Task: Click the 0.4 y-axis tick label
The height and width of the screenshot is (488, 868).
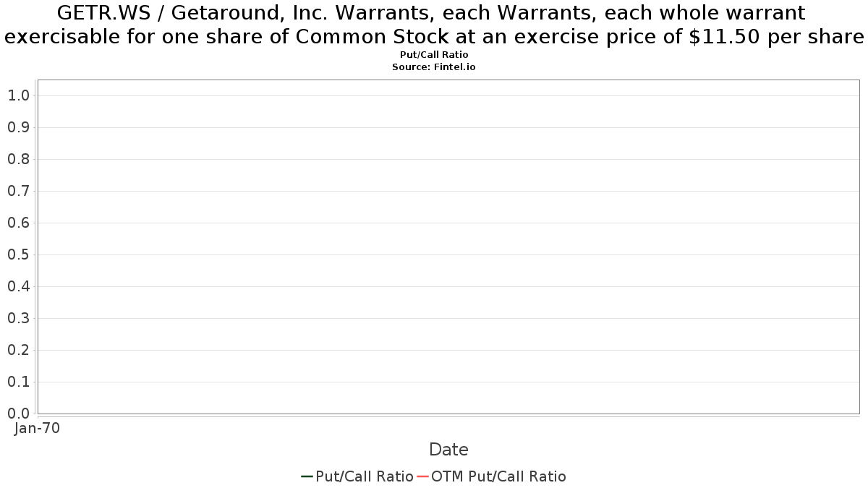Action: click(x=18, y=286)
